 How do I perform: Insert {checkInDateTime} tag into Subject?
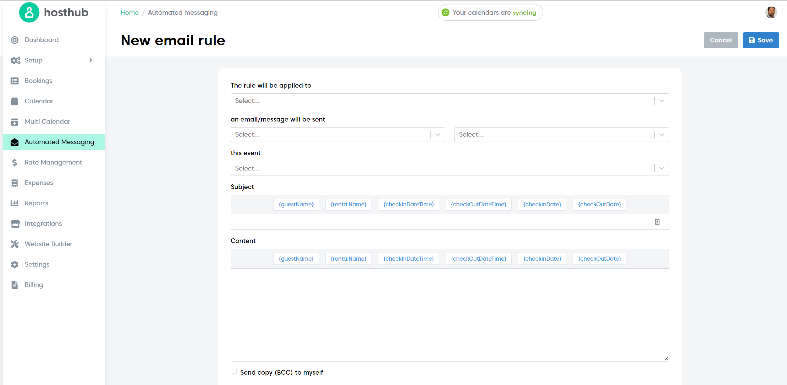coord(409,204)
